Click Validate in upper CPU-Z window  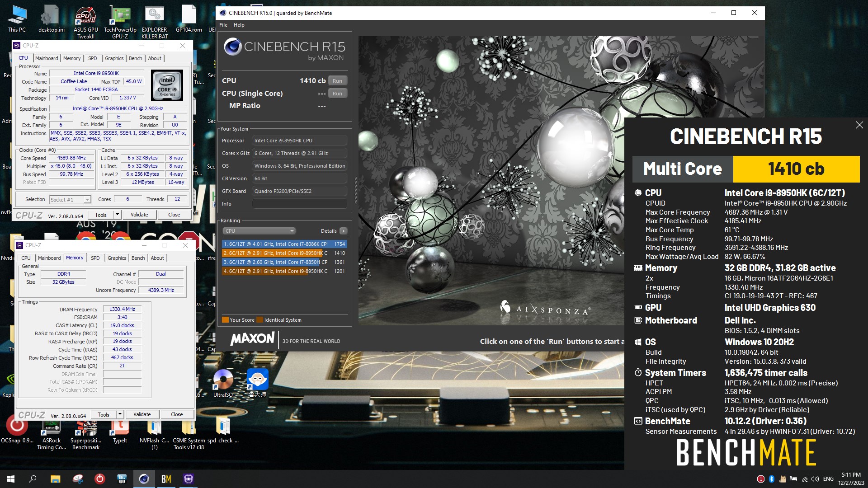[x=139, y=215]
